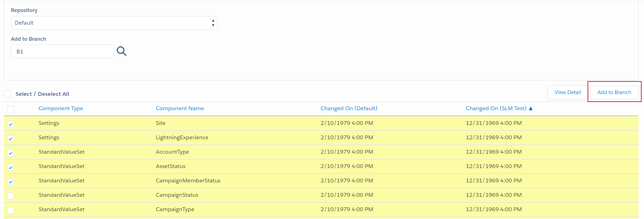Check the CampaignType row checkbox
This screenshot has width=644, height=219.
point(11,210)
